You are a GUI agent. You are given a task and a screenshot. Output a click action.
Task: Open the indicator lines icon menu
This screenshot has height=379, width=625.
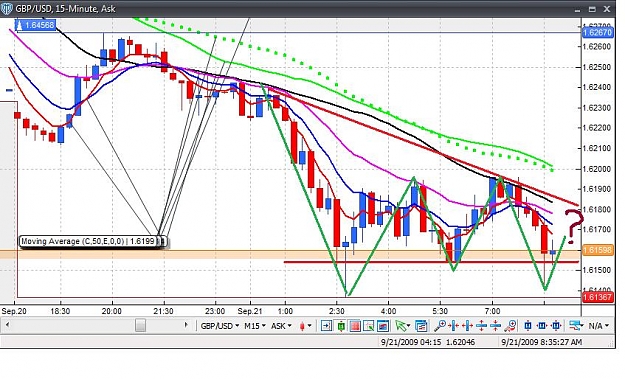pyautogui.click(x=576, y=326)
